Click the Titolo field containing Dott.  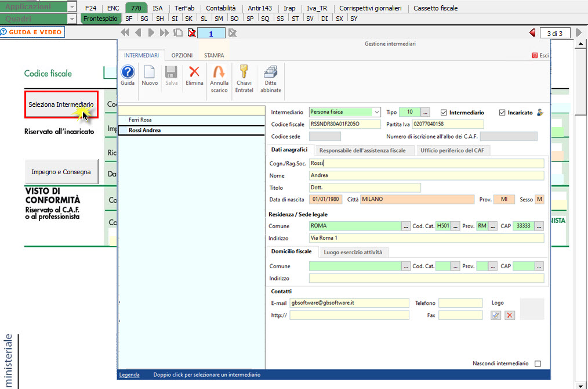click(x=365, y=188)
